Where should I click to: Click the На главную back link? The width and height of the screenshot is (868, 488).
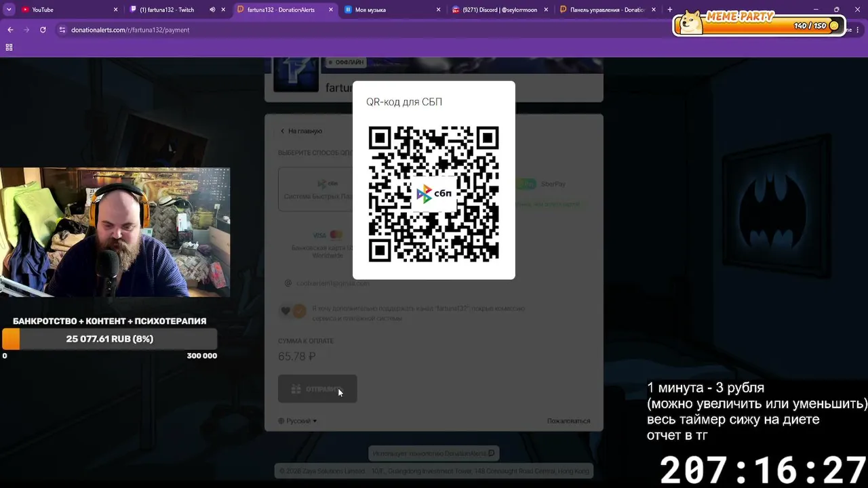pyautogui.click(x=301, y=131)
